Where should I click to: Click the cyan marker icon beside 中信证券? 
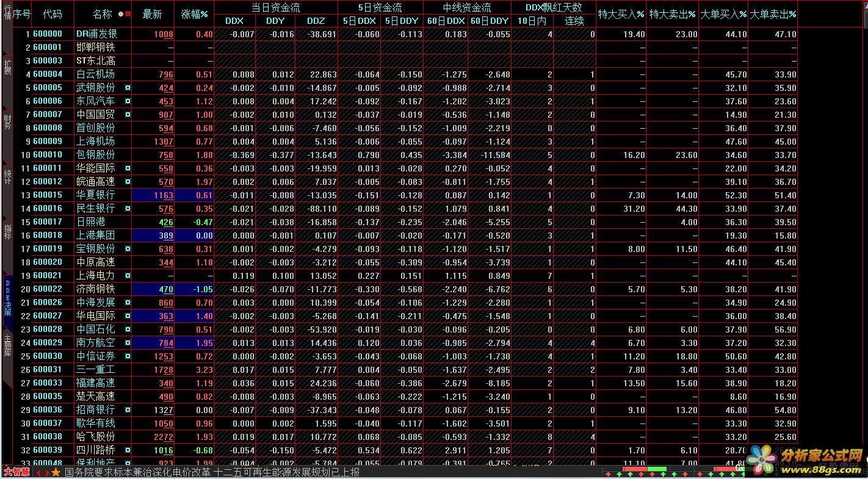pos(128,356)
